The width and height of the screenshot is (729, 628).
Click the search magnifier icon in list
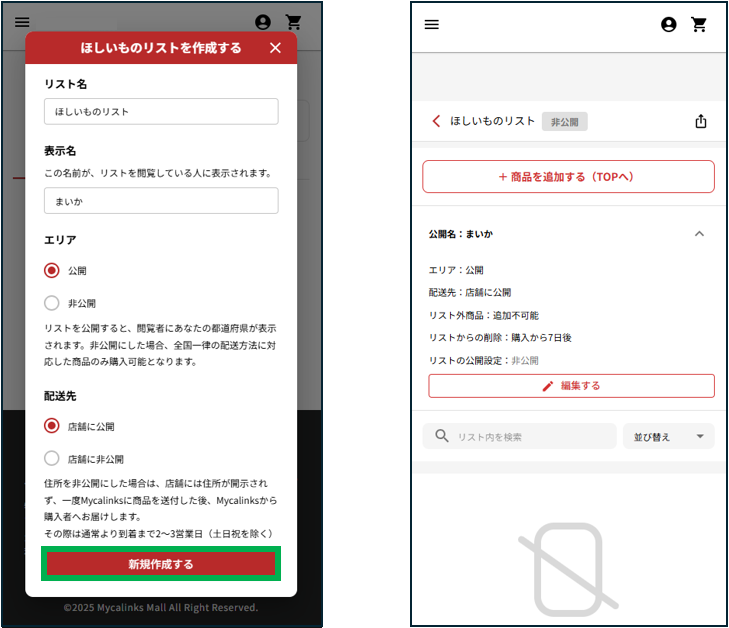pos(441,437)
